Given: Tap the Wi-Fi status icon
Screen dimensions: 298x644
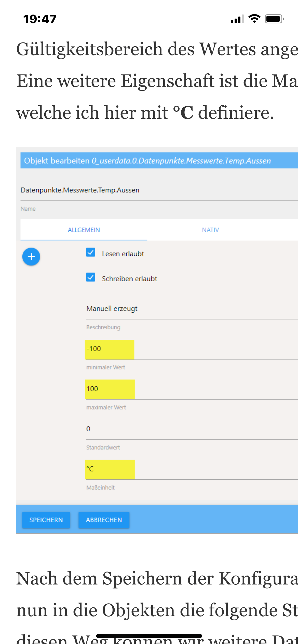Looking at the screenshot, I should [x=254, y=19].
